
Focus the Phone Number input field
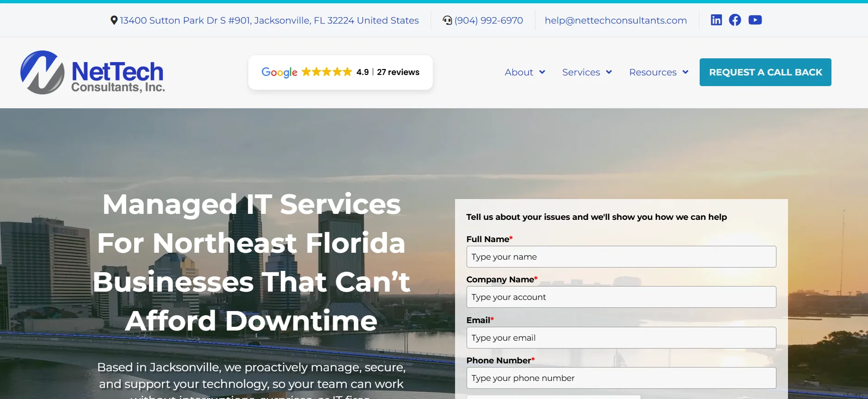621,378
